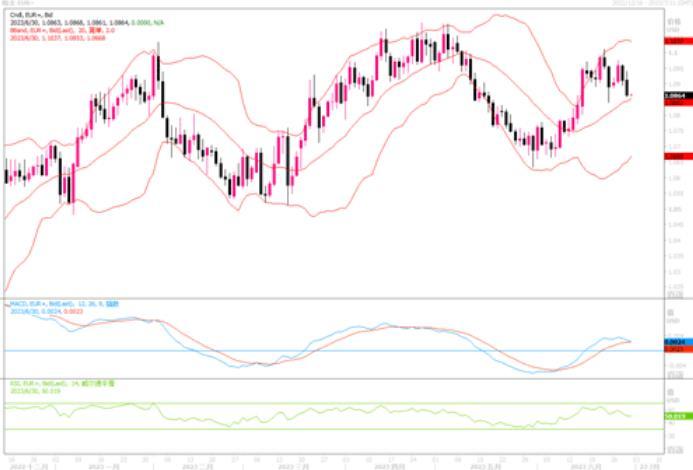Click the MACD indicator legend label

55,304
